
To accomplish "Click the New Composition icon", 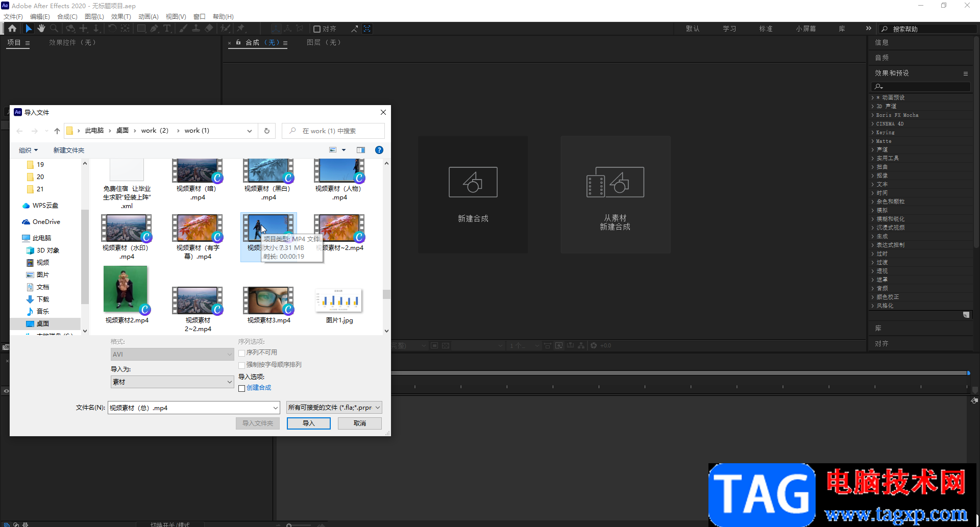I will pyautogui.click(x=473, y=182).
